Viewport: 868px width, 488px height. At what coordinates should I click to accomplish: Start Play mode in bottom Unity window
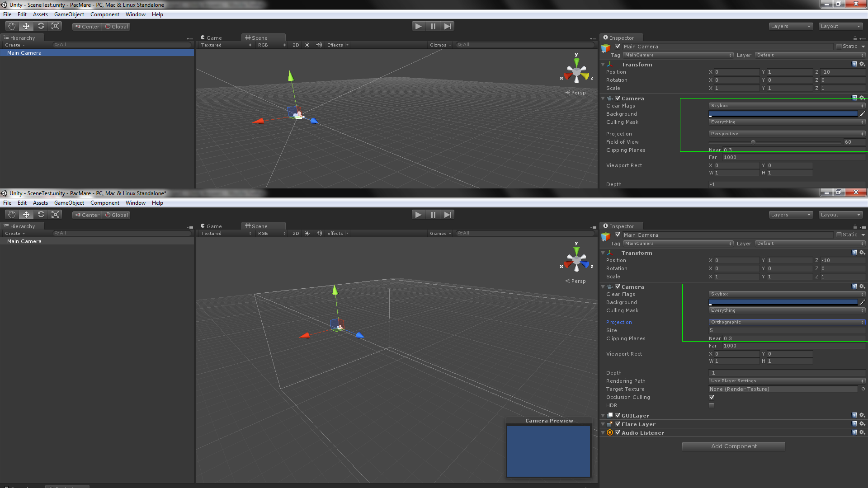[419, 215]
